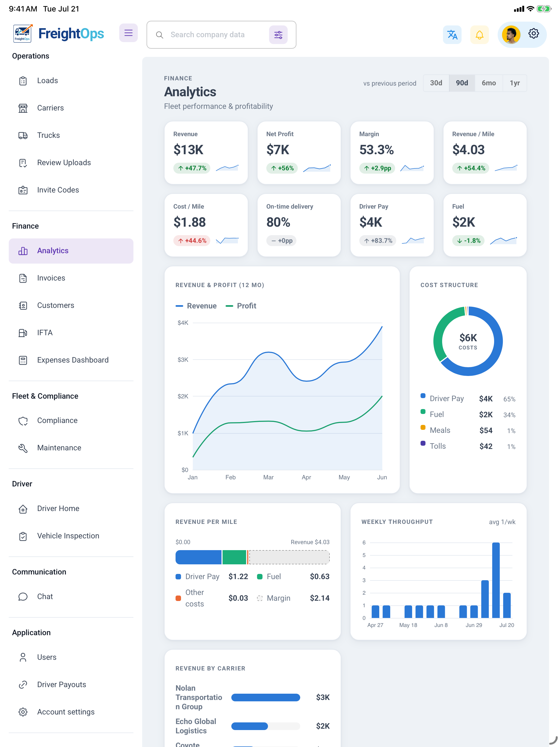Open Review Uploads page
The image size is (560, 747).
(71, 163)
